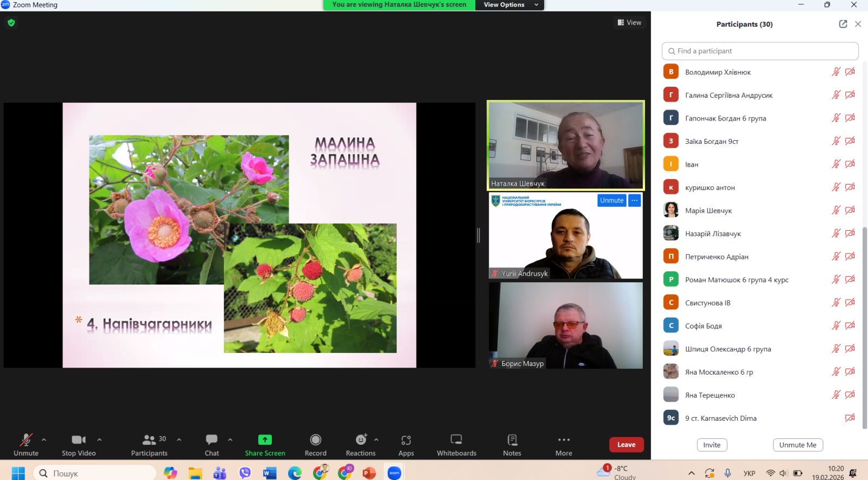
Task: Open Microsoft Edge from the taskbar
Action: pos(295,473)
